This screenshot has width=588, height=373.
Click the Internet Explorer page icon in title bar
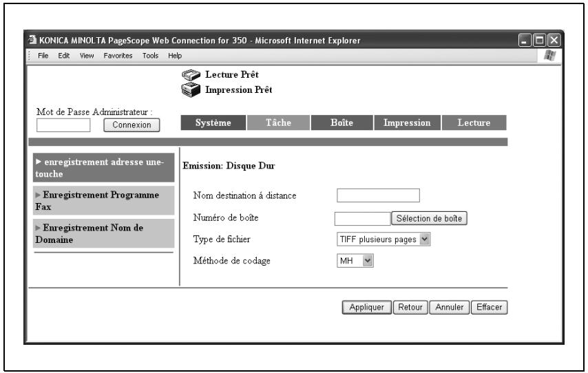[33, 40]
